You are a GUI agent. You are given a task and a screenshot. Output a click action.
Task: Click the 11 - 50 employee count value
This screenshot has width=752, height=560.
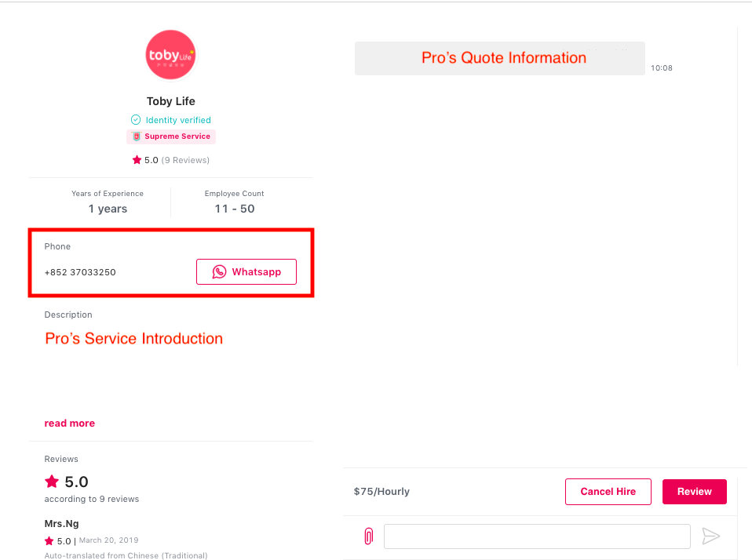[235, 209]
